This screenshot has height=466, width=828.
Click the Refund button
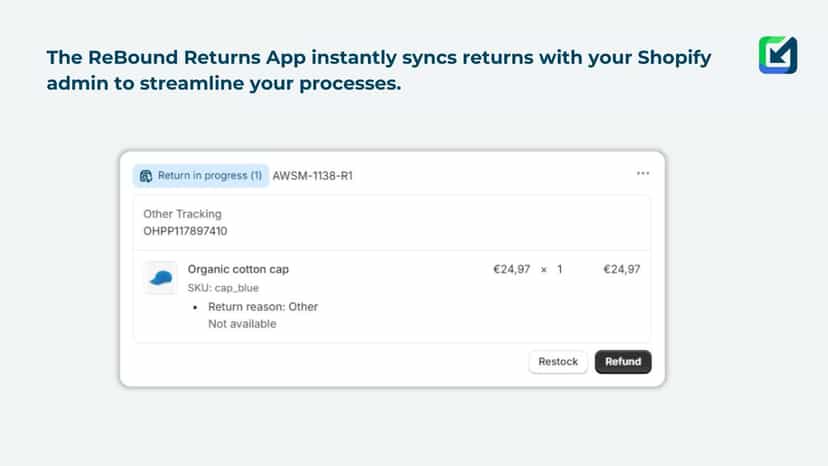623,362
